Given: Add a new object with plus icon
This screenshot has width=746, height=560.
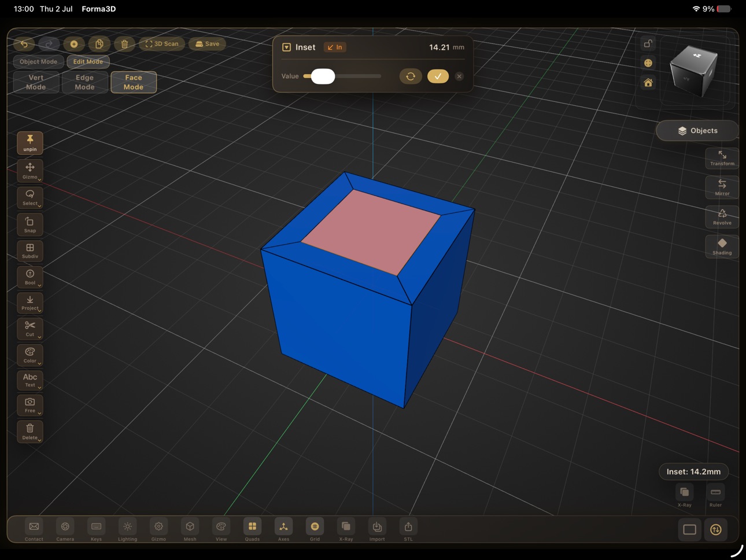Looking at the screenshot, I should point(74,44).
